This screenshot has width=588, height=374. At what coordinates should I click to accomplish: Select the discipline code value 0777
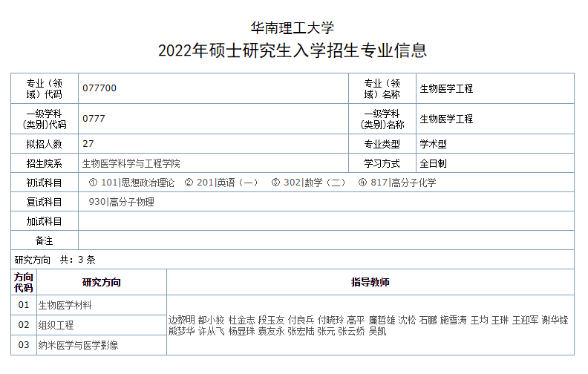click(94, 119)
